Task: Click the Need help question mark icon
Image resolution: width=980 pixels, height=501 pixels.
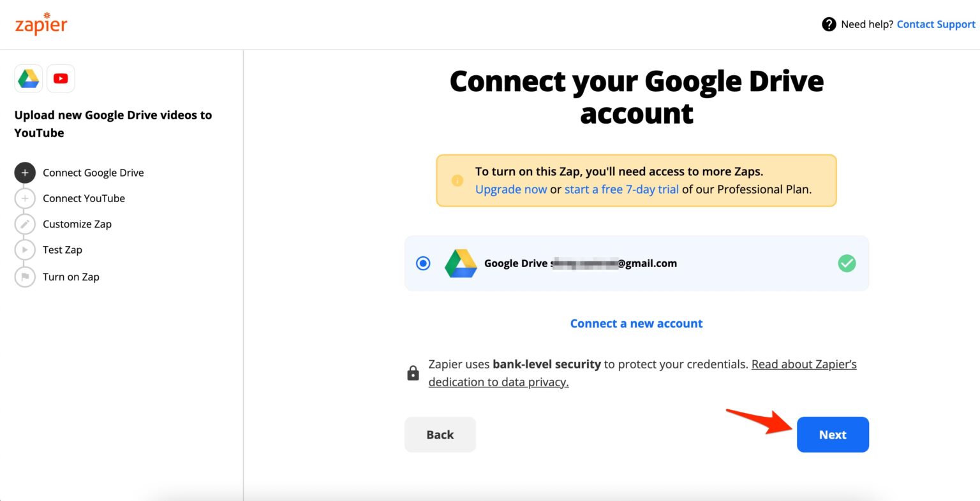Action: (828, 24)
